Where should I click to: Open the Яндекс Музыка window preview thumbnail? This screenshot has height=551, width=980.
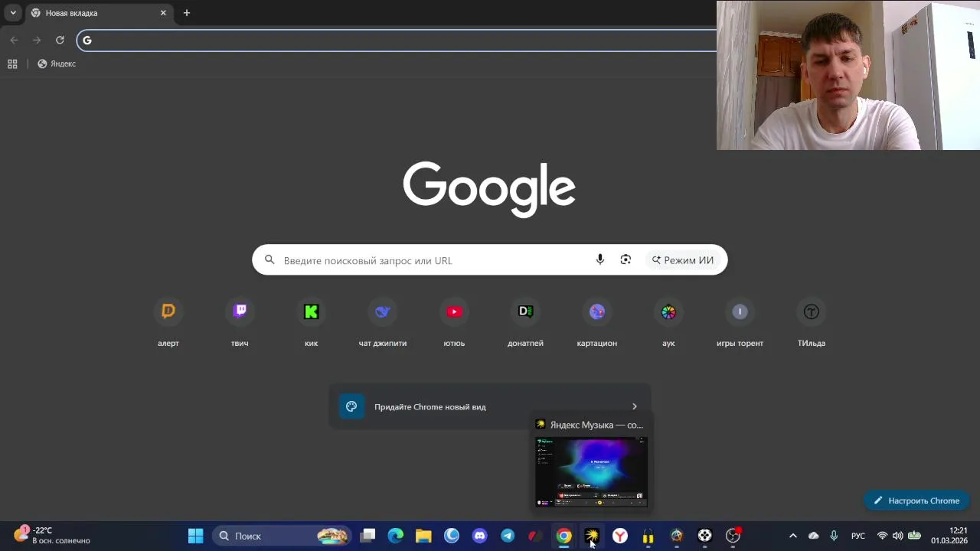(591, 471)
